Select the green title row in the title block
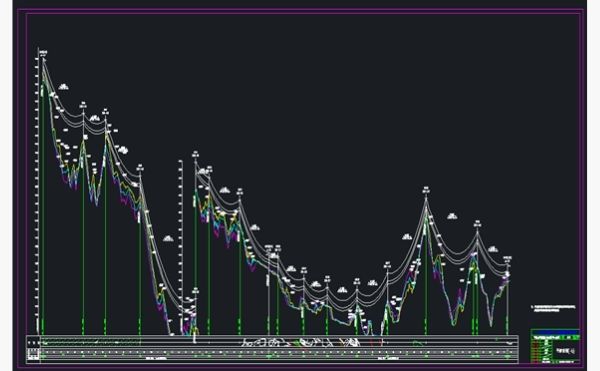Image resolution: width=600 pixels, height=371 pixels. (555, 338)
